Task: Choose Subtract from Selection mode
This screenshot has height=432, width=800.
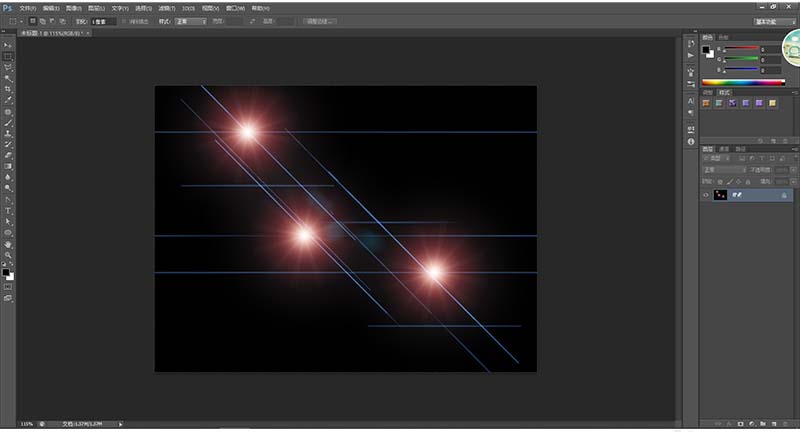Action: [53, 21]
